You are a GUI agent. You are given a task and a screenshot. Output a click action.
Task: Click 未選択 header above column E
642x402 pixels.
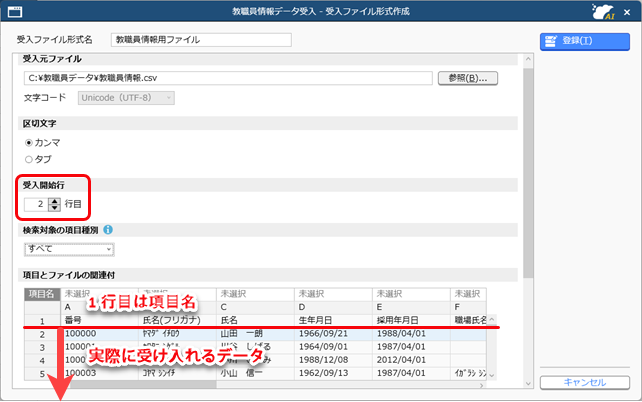click(411, 294)
